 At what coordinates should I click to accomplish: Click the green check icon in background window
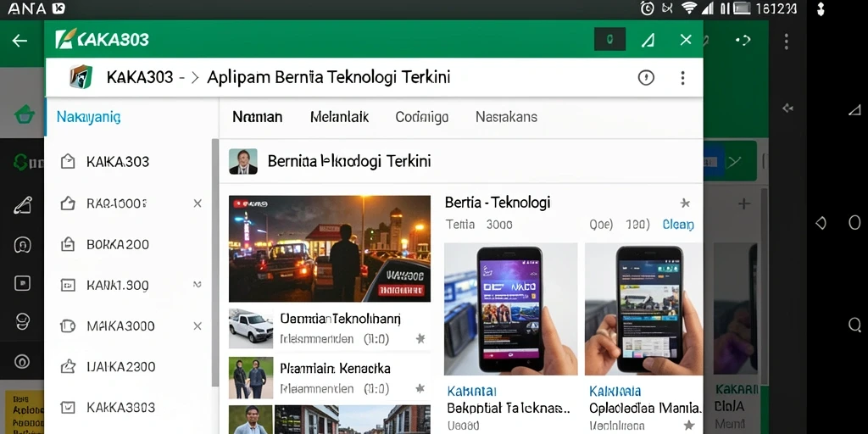pos(735,162)
